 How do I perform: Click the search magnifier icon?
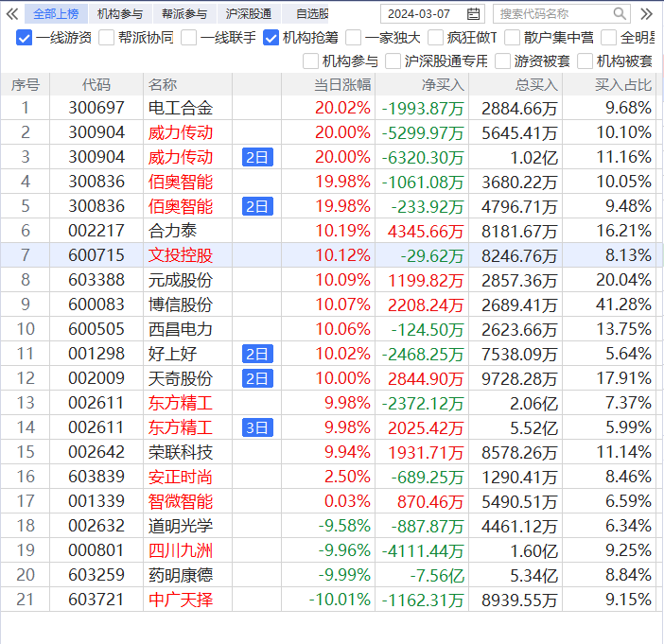point(620,13)
